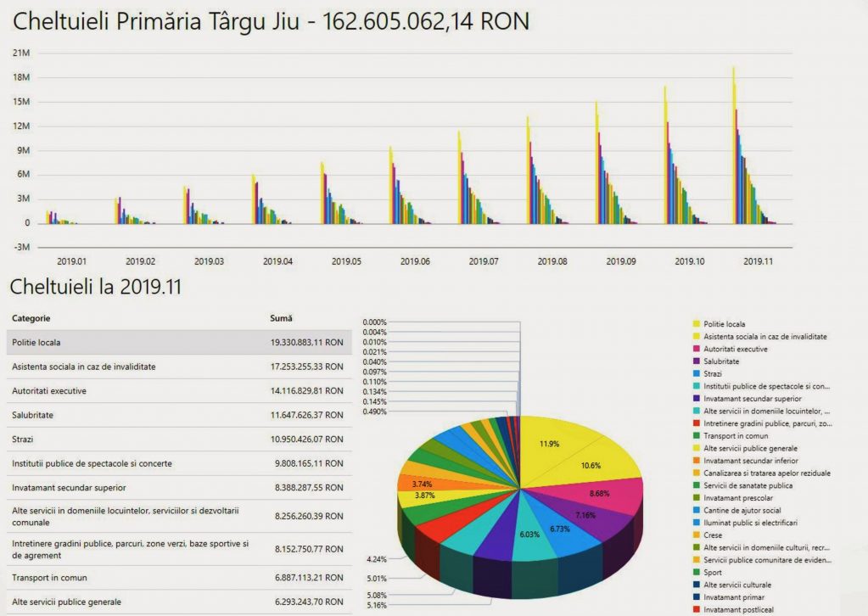
Task: Click the purple Salubritate legend swatch
Action: 697,361
